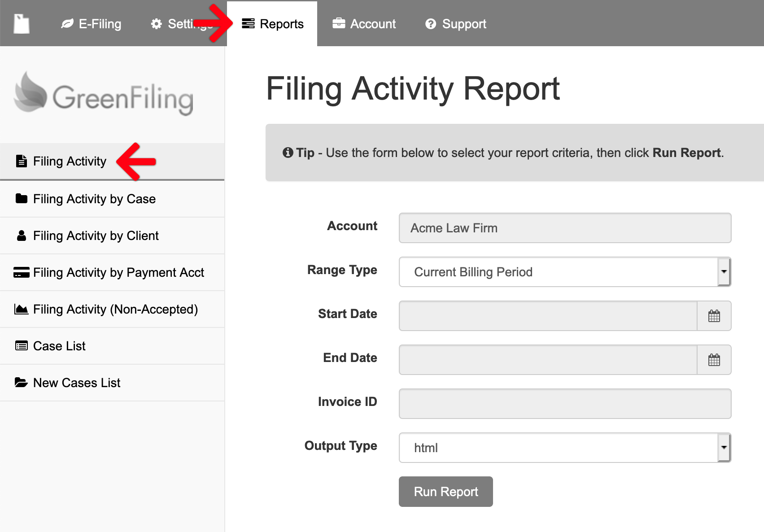Click the chart icon for Filing Activity (Non-Accepted)

pyautogui.click(x=21, y=309)
